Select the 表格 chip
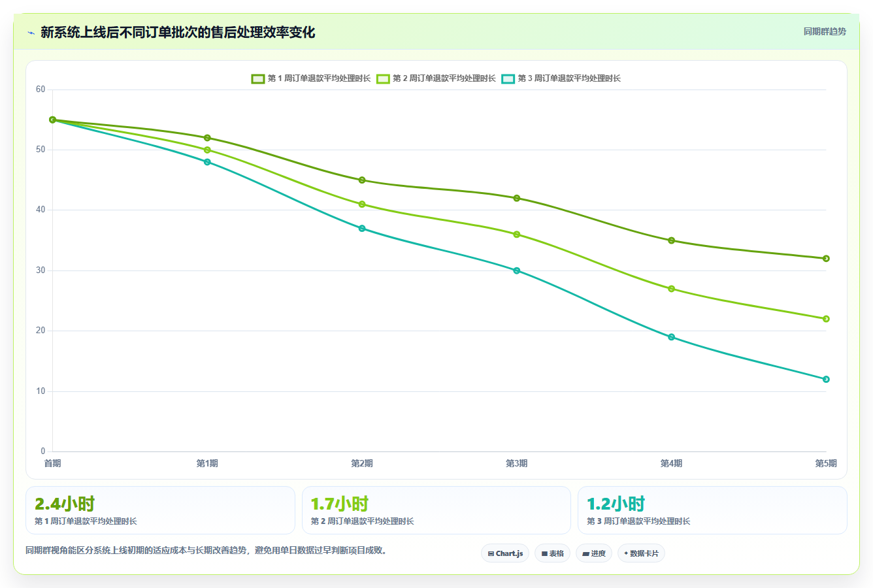873x588 pixels. [x=552, y=553]
